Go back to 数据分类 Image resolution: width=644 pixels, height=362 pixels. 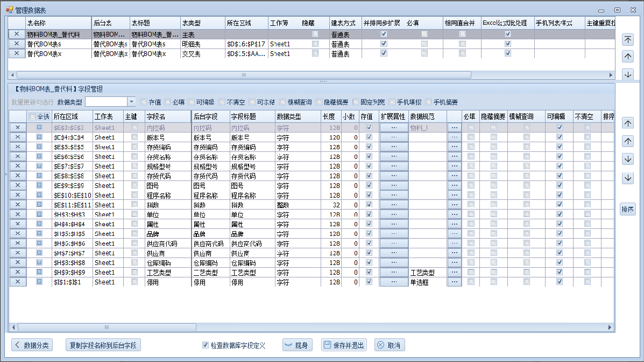click(x=32, y=345)
